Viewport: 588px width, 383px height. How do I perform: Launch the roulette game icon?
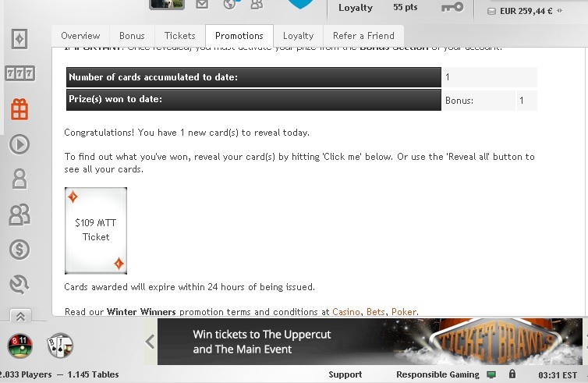(x=19, y=346)
